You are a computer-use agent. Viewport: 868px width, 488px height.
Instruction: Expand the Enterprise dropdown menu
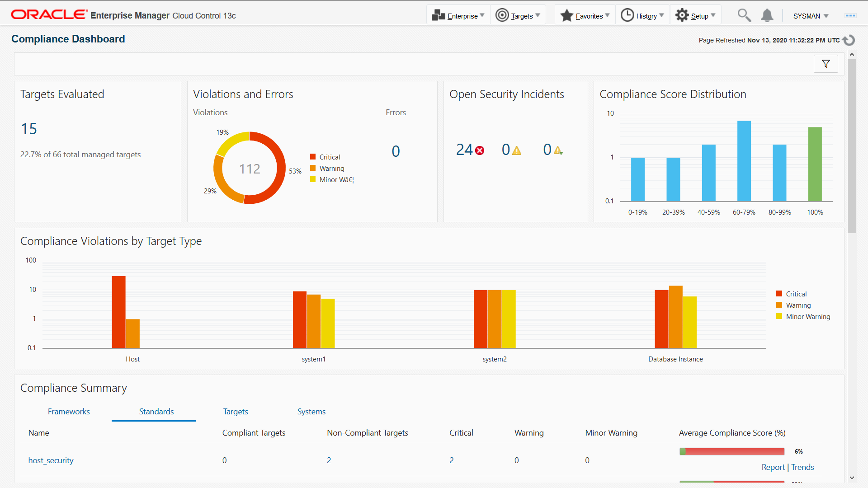pos(458,16)
